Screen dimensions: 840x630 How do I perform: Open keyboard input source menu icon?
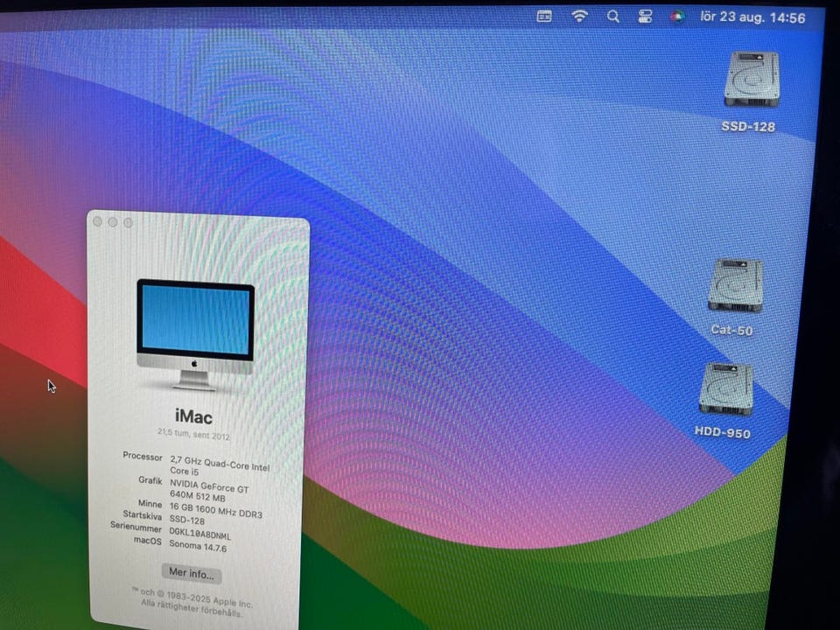[544, 16]
